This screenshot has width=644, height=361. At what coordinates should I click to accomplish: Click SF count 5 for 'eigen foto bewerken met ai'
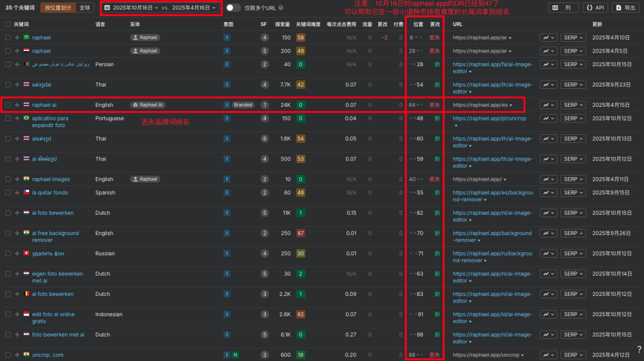(x=265, y=274)
